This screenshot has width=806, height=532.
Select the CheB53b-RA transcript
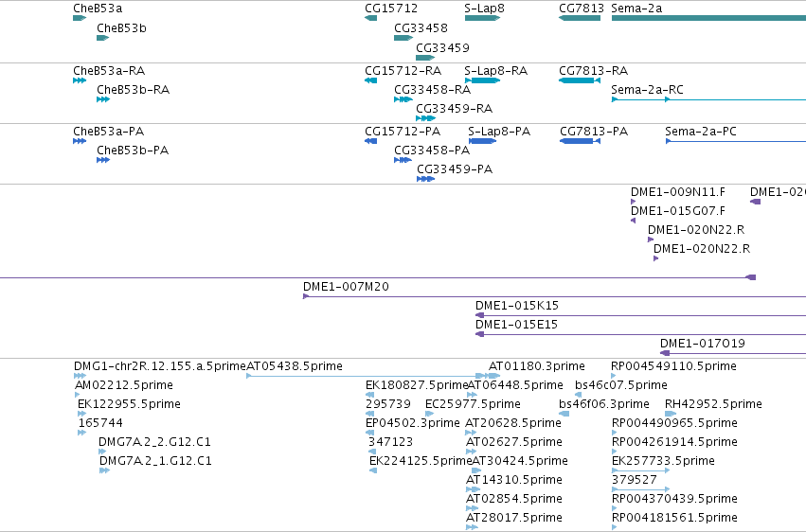click(x=103, y=99)
